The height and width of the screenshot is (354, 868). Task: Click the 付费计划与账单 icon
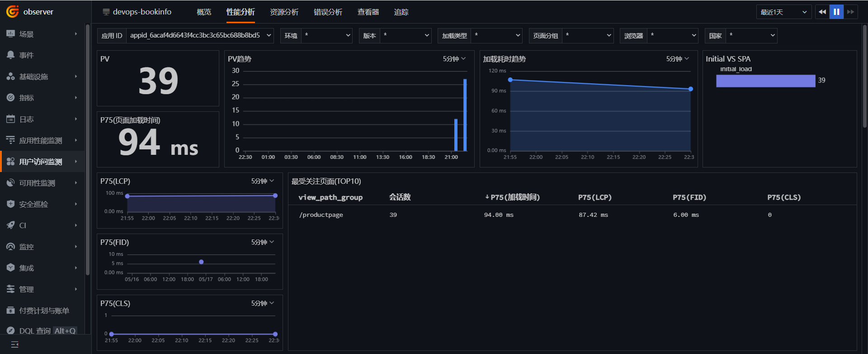(10, 311)
